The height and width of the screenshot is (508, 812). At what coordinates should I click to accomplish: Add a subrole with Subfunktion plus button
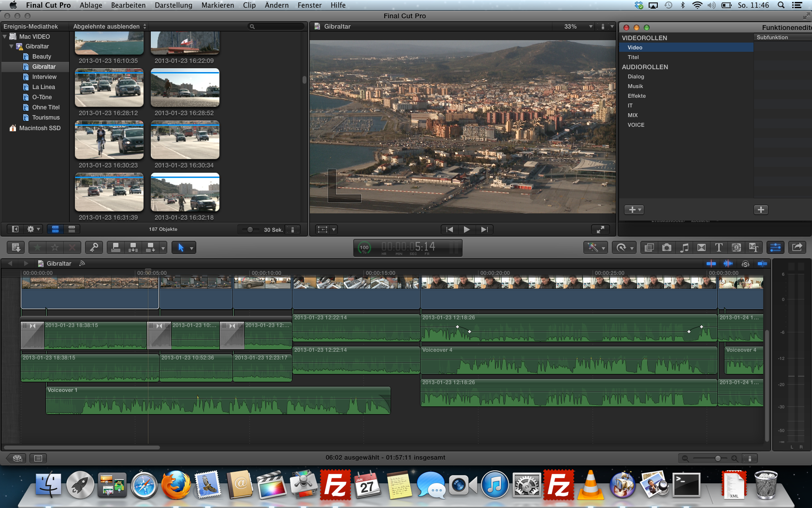click(x=761, y=210)
